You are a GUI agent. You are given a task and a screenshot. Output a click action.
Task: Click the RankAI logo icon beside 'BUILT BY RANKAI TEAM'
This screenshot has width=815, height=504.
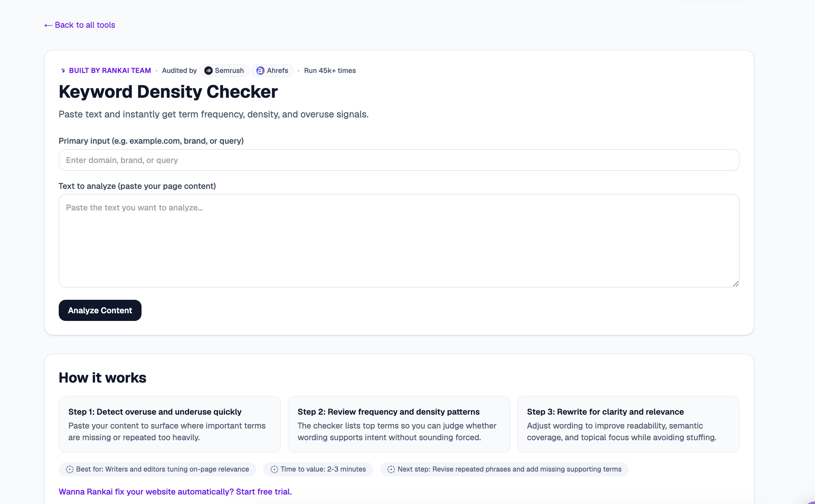coord(63,70)
